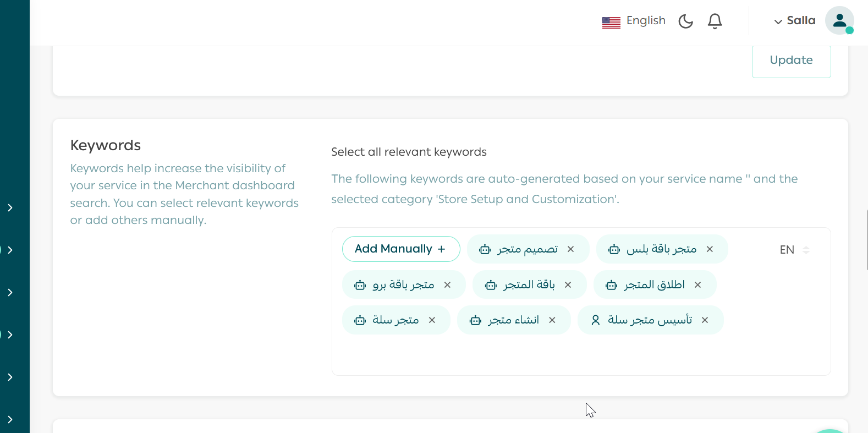Click the user profile avatar
Viewport: 868px width, 433px height.
click(x=839, y=21)
